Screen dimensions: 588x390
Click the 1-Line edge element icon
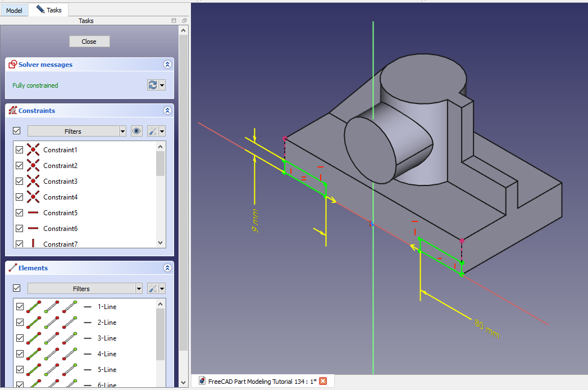tap(34, 307)
